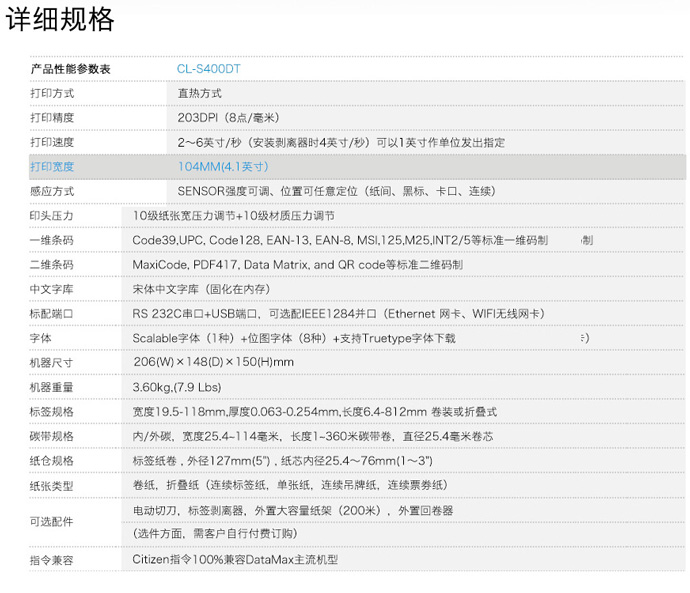Select the 产品性能参数表 header label
Screen dimensions: 690x593
tap(70, 69)
